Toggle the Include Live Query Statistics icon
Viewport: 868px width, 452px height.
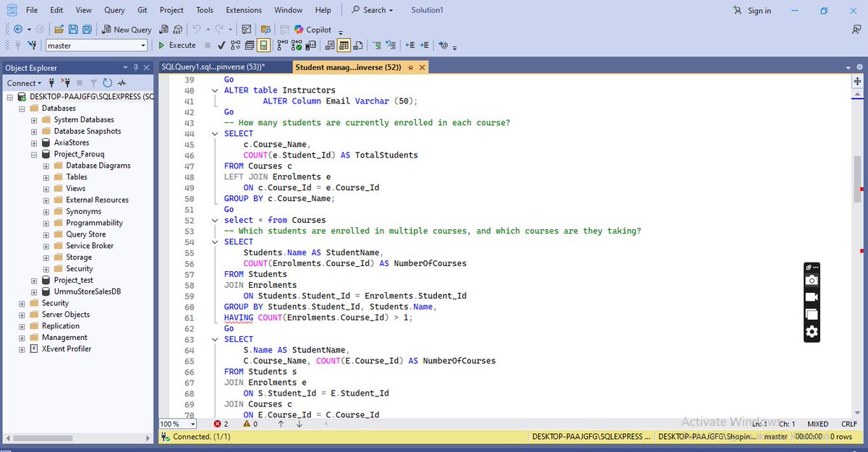[x=297, y=45]
